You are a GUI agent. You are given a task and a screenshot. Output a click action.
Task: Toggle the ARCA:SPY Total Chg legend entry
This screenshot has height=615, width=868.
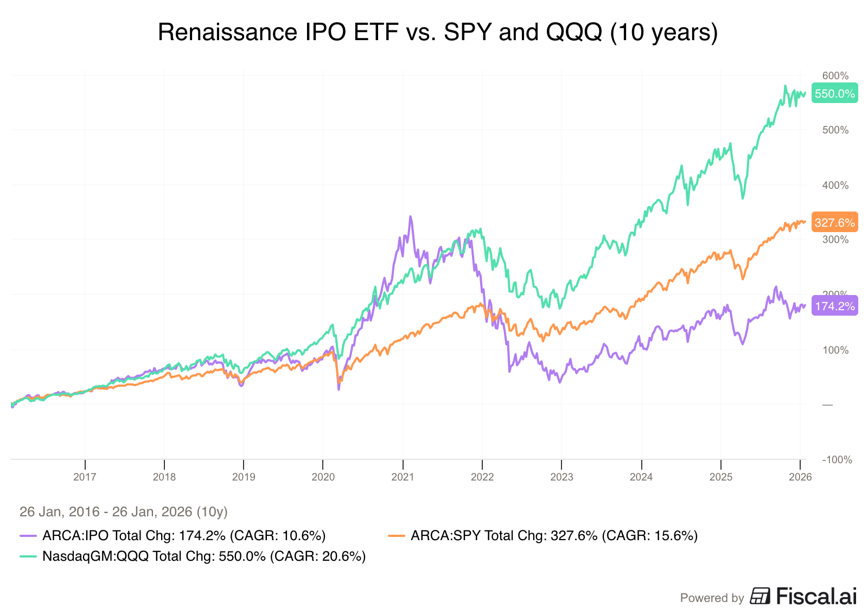click(x=554, y=536)
